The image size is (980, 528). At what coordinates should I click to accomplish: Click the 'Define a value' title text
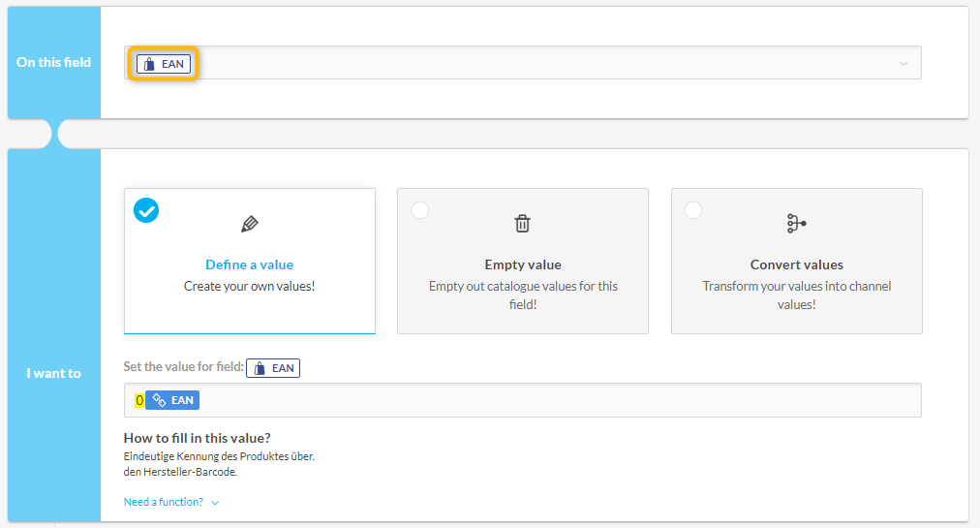pyautogui.click(x=249, y=264)
